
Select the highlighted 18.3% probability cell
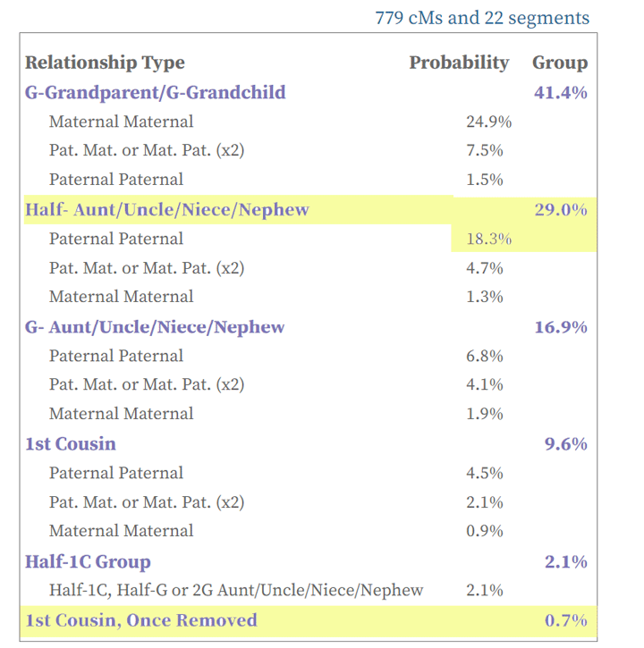pyautogui.click(x=489, y=239)
